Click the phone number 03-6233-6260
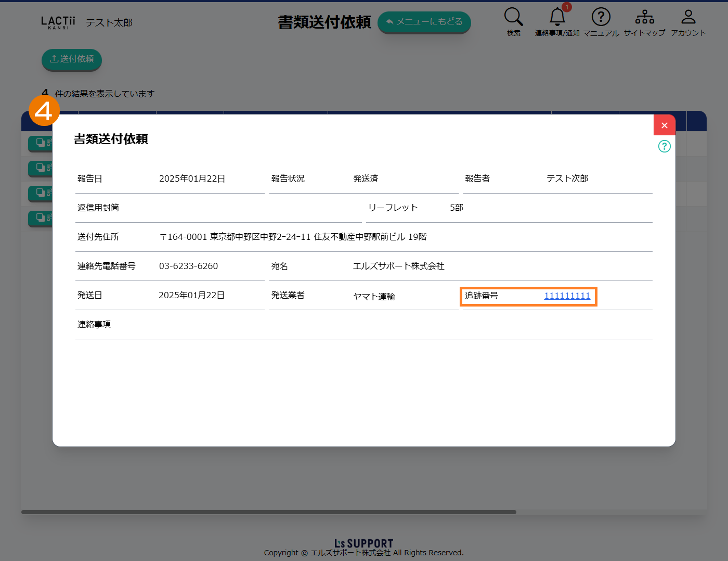This screenshot has height=561, width=728. pyautogui.click(x=188, y=266)
